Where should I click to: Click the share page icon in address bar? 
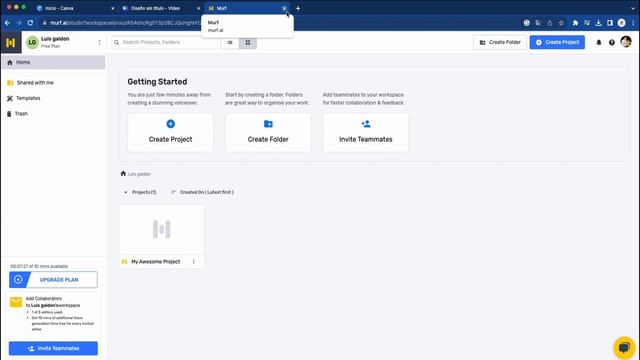pos(549,23)
